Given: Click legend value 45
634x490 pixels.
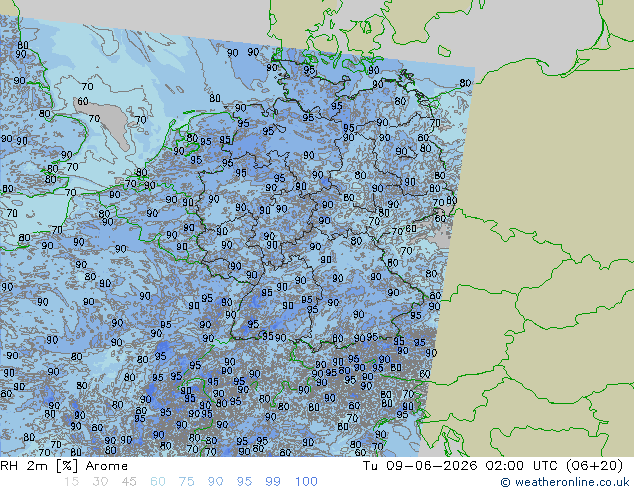Looking at the screenshot, I should click(129, 482).
